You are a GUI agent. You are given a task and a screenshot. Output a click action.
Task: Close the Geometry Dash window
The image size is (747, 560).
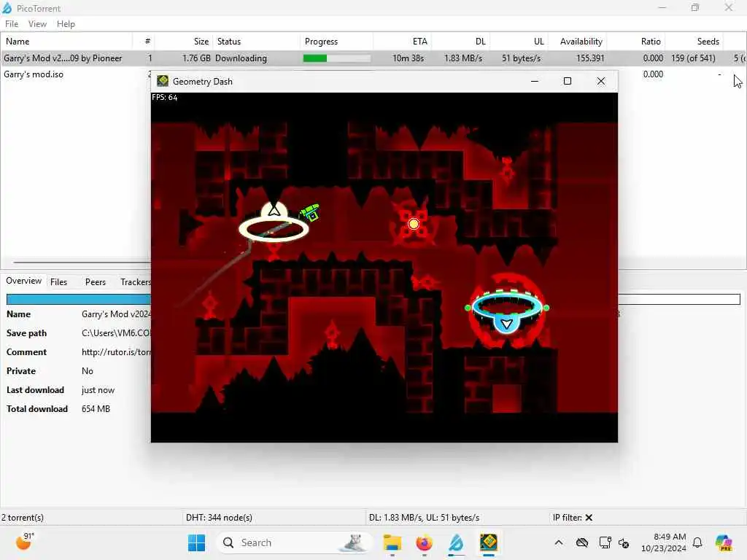coord(601,81)
